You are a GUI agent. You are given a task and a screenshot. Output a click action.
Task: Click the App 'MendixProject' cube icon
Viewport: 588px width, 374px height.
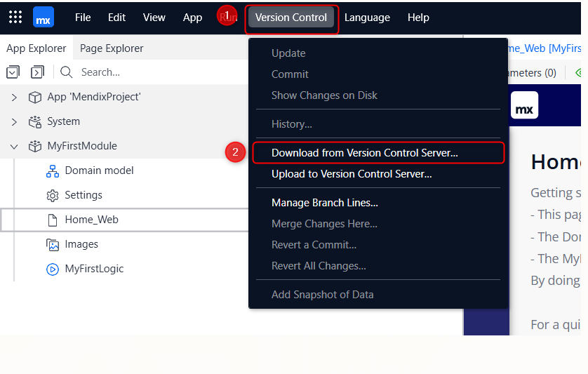(35, 97)
